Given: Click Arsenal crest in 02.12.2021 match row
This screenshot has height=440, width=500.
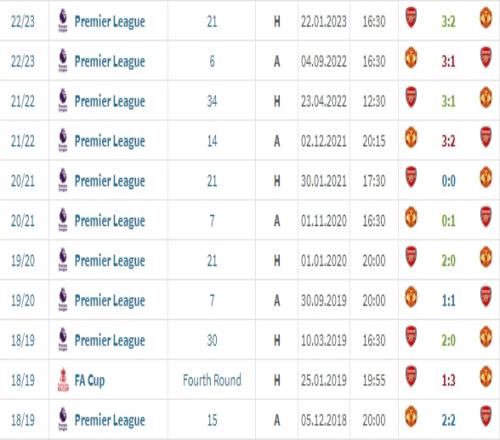Looking at the screenshot, I should point(486,137).
